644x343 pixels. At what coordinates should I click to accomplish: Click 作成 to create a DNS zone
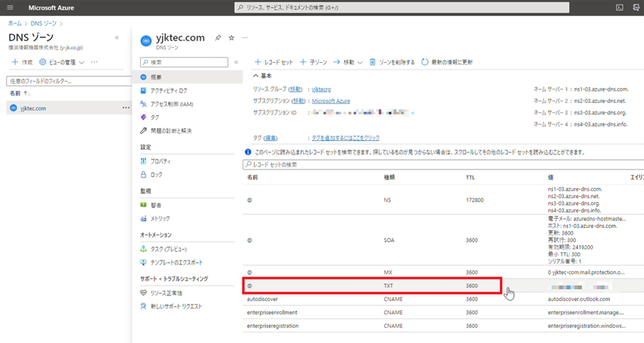(22, 62)
